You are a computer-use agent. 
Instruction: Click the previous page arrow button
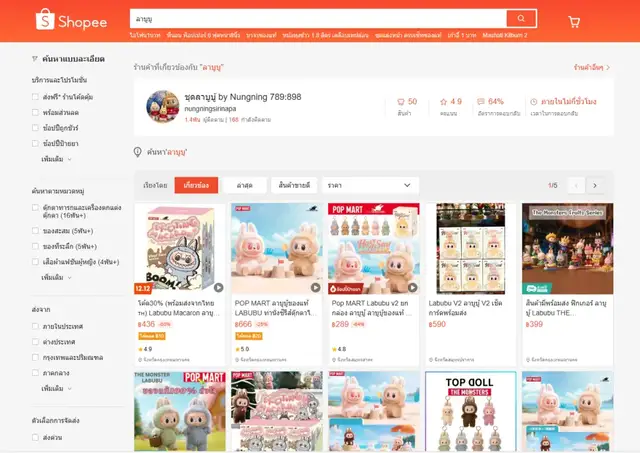point(577,185)
